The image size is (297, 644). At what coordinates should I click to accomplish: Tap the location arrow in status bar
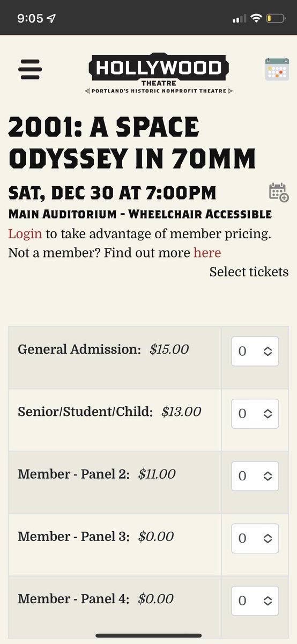(x=51, y=18)
